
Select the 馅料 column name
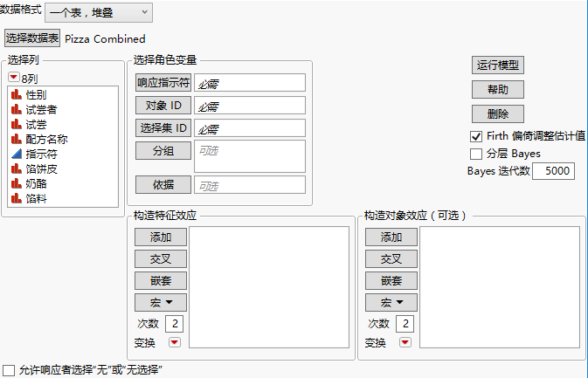[36, 198]
